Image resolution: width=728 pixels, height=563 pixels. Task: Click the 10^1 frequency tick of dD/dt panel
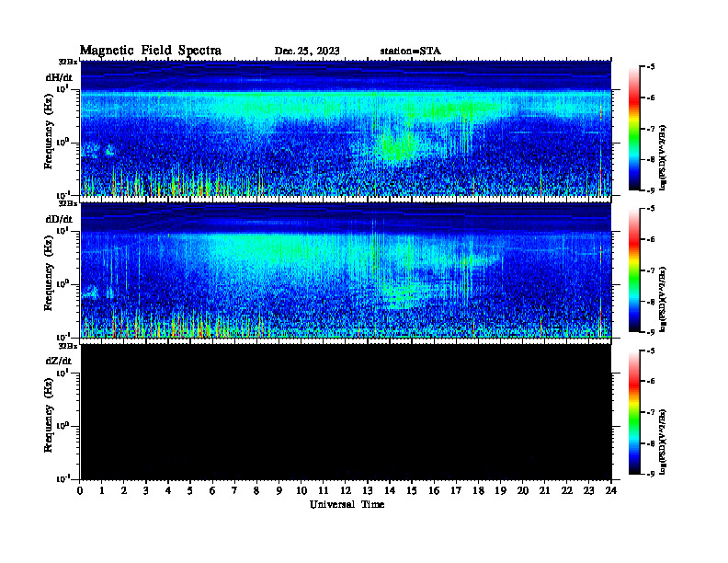click(63, 231)
